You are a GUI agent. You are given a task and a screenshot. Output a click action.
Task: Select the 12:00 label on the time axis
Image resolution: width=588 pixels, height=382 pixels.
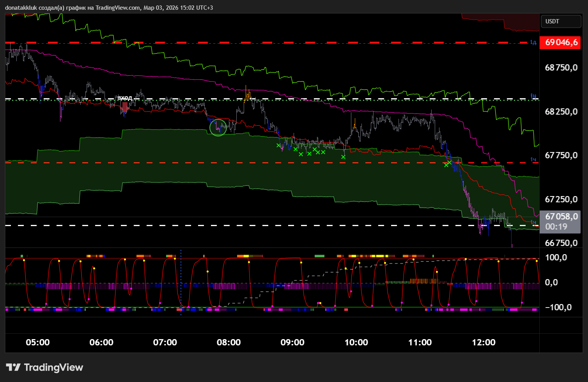484,343
